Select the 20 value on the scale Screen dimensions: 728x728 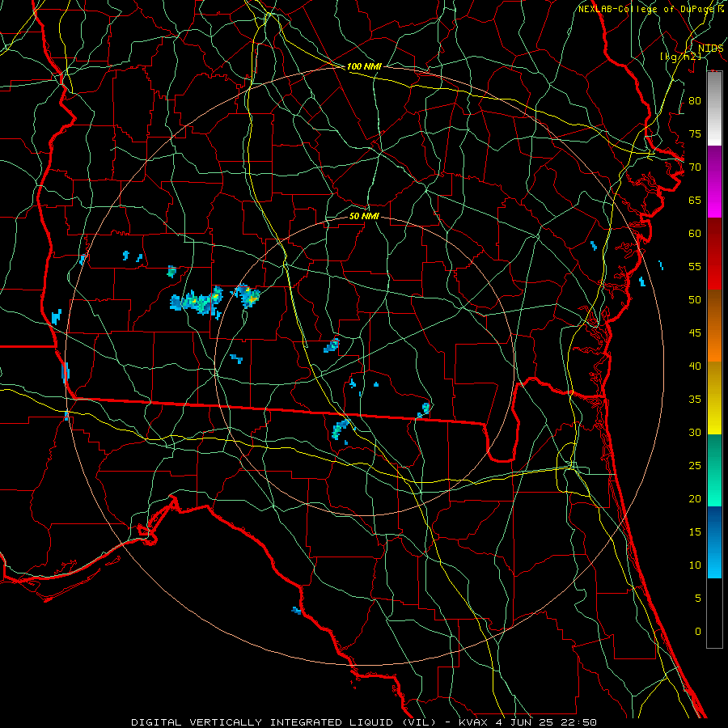click(x=695, y=498)
